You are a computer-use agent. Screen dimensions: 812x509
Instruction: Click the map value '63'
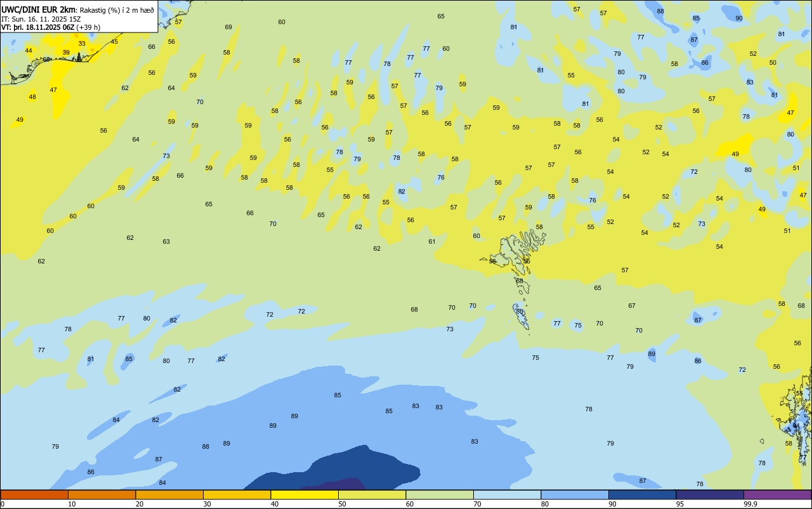(x=166, y=242)
